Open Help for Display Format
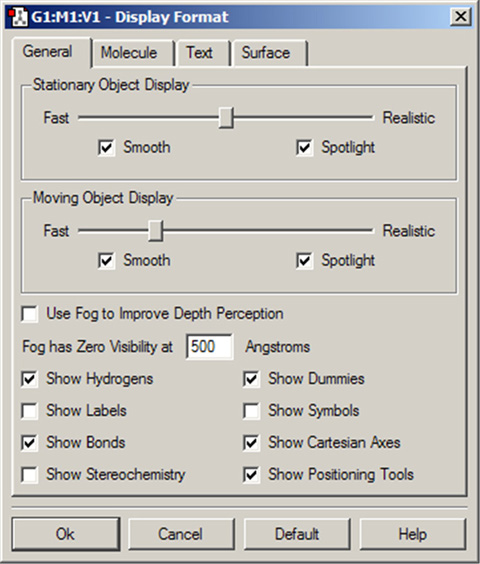The image size is (480, 564). [413, 534]
